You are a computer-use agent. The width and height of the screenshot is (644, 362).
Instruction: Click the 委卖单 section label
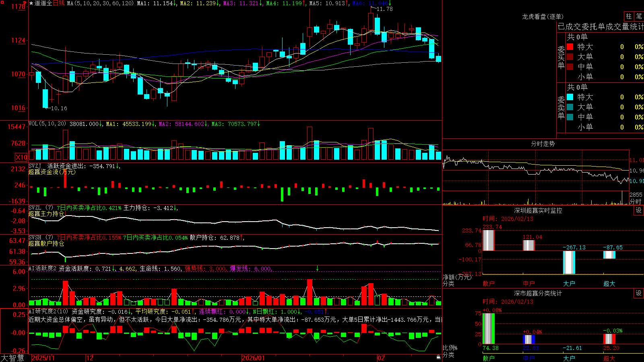(561, 107)
